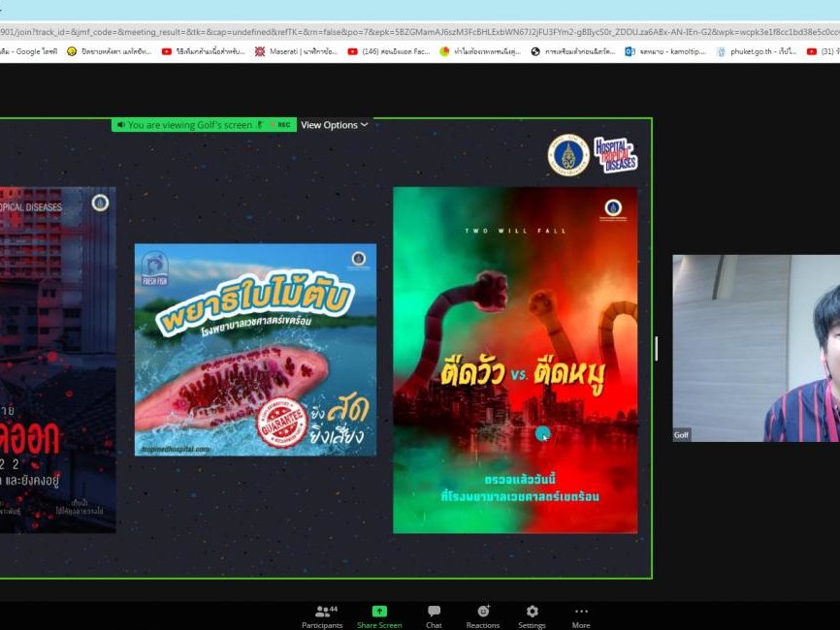Click the REC recording indicator
The image size is (840, 630).
282,125
